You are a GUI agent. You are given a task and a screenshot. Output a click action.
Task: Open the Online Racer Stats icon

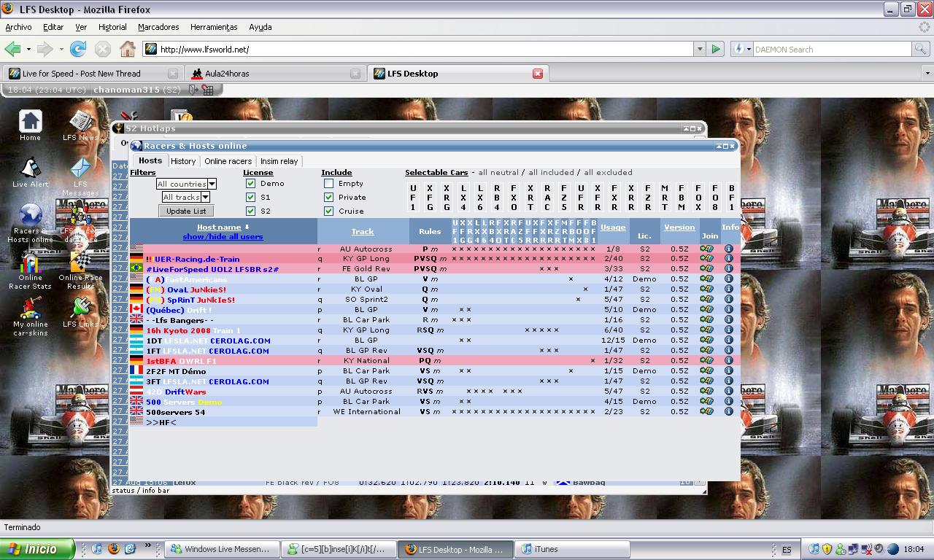[30, 261]
